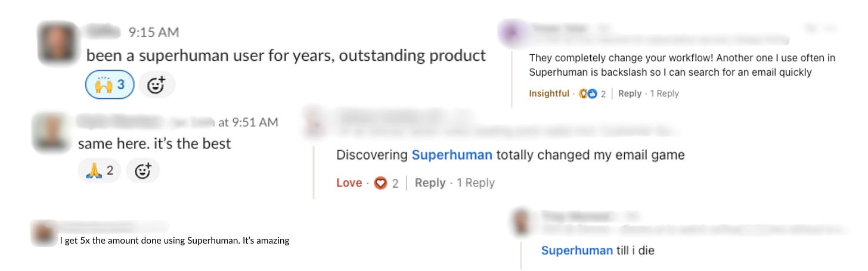868x271 pixels.
Task: Open avatar of the "outstanding product" author
Action: [x=57, y=43]
